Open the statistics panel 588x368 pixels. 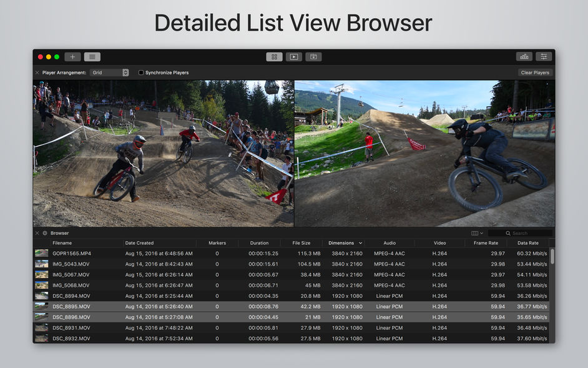pyautogui.click(x=524, y=56)
